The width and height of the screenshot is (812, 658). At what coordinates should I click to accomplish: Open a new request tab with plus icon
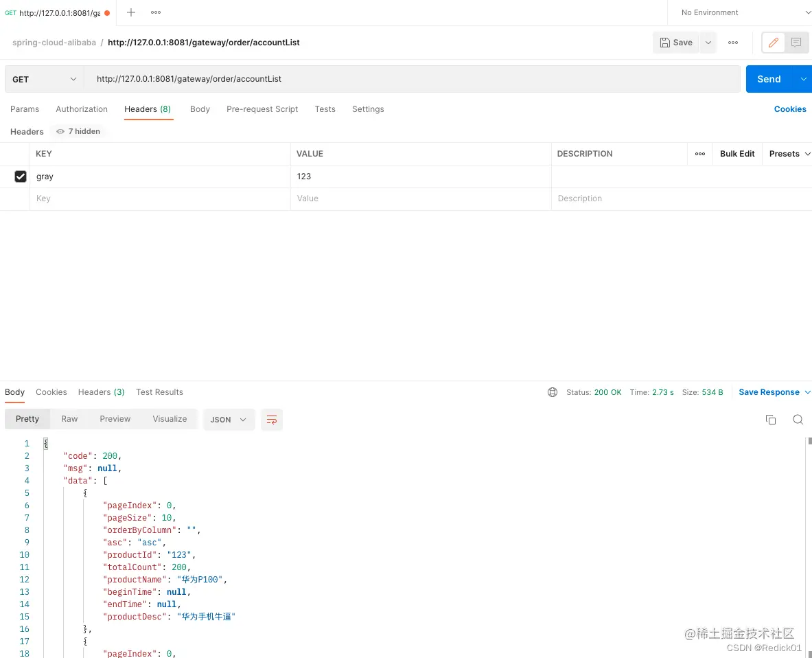(131, 12)
